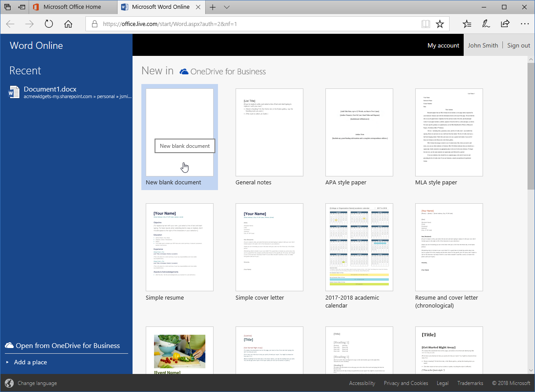The width and height of the screenshot is (535, 392).
Task: View the Accessibility page
Action: (x=362, y=383)
